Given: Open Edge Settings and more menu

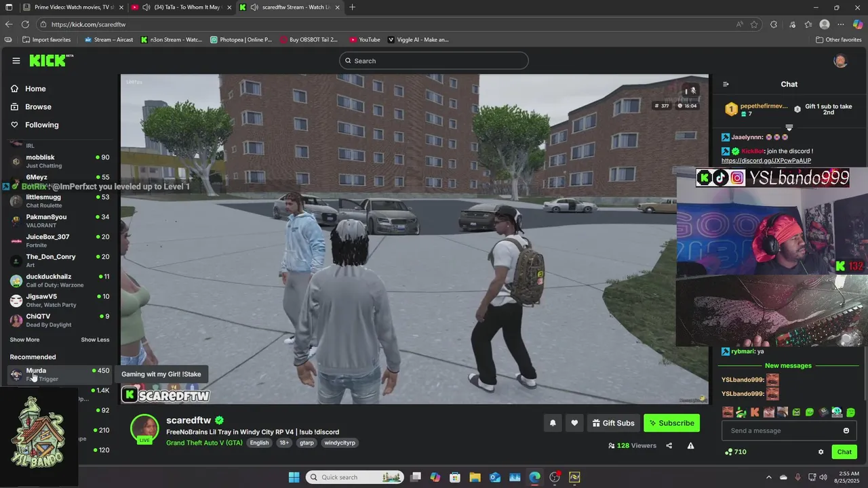Looking at the screenshot, I should tap(841, 24).
